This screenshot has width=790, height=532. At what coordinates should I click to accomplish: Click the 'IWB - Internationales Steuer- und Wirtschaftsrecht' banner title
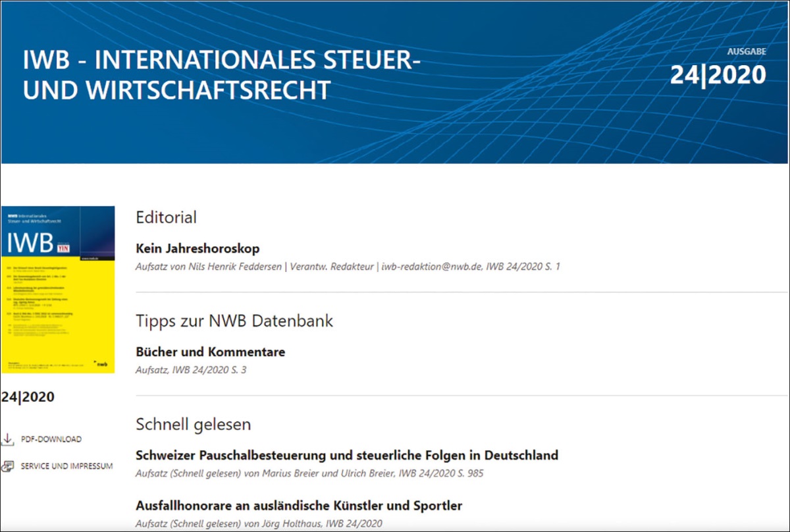[x=221, y=76]
